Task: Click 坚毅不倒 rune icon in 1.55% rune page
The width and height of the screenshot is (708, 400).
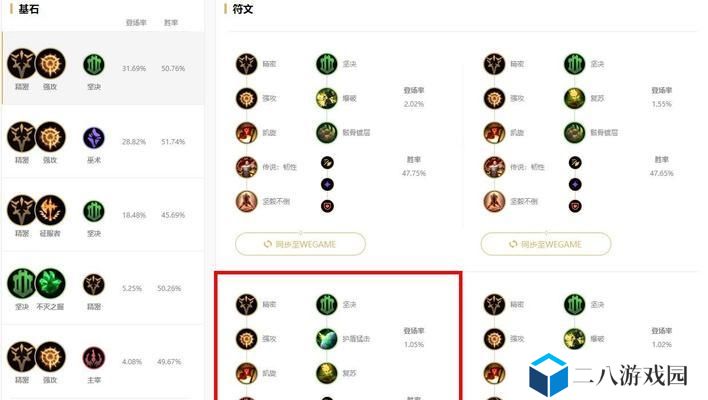Action: pos(494,201)
